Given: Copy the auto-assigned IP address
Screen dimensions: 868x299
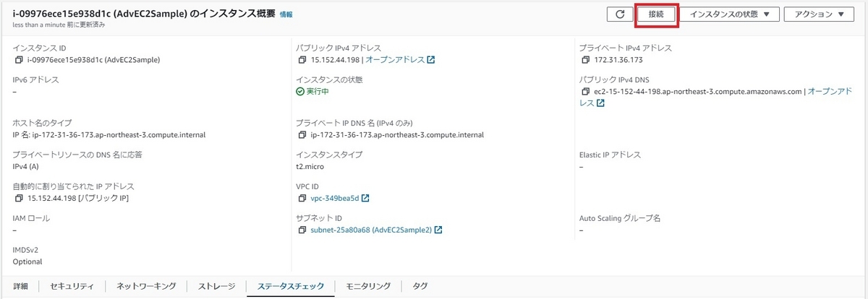Looking at the screenshot, I should click(18, 198).
